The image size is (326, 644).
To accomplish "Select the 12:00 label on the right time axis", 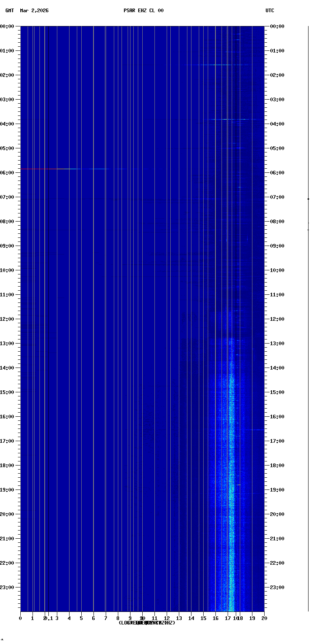I will [277, 319].
